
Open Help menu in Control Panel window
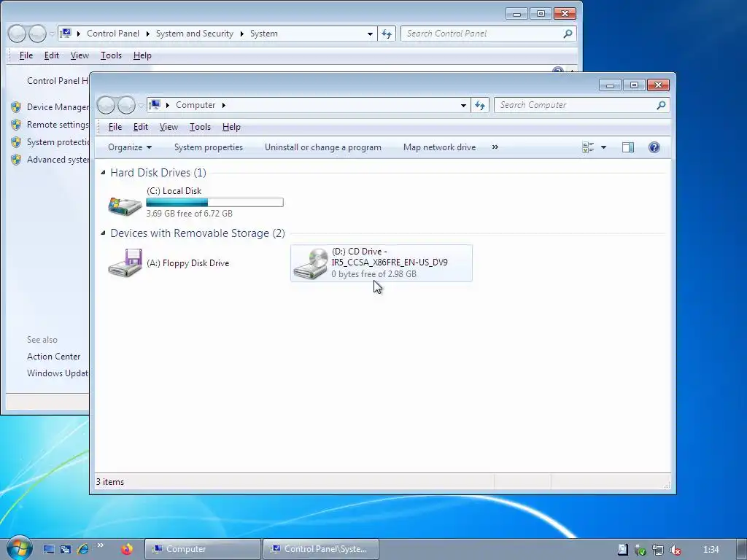point(142,55)
